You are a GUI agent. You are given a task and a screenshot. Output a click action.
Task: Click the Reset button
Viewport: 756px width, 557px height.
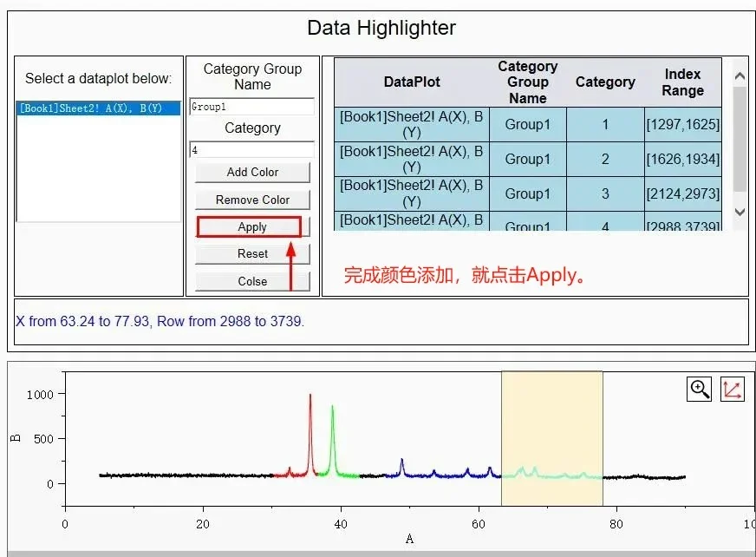coord(252,254)
